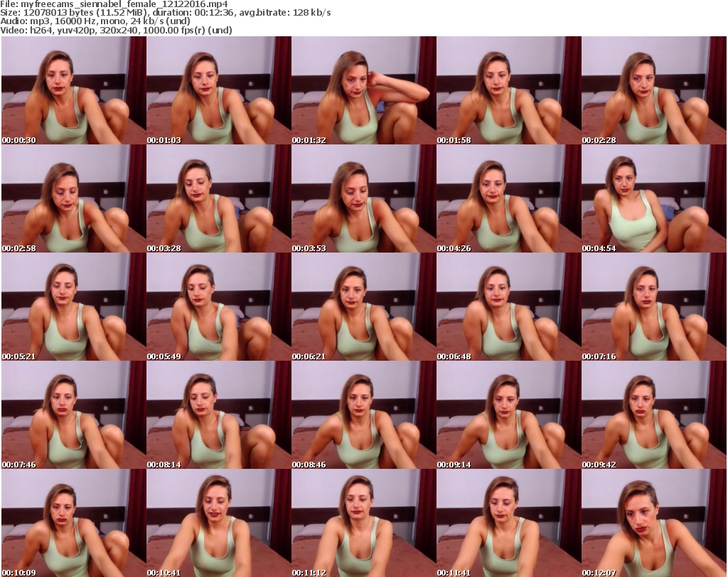This screenshot has height=577, width=728.
Task: Select the thumbnail frame stamped 00:05:49
Action: click(219, 307)
